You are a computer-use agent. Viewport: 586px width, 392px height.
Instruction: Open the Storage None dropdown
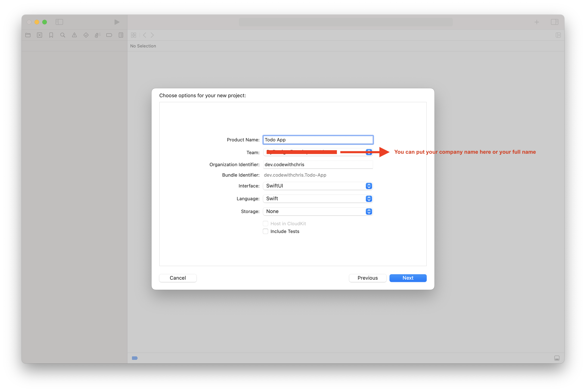click(318, 211)
